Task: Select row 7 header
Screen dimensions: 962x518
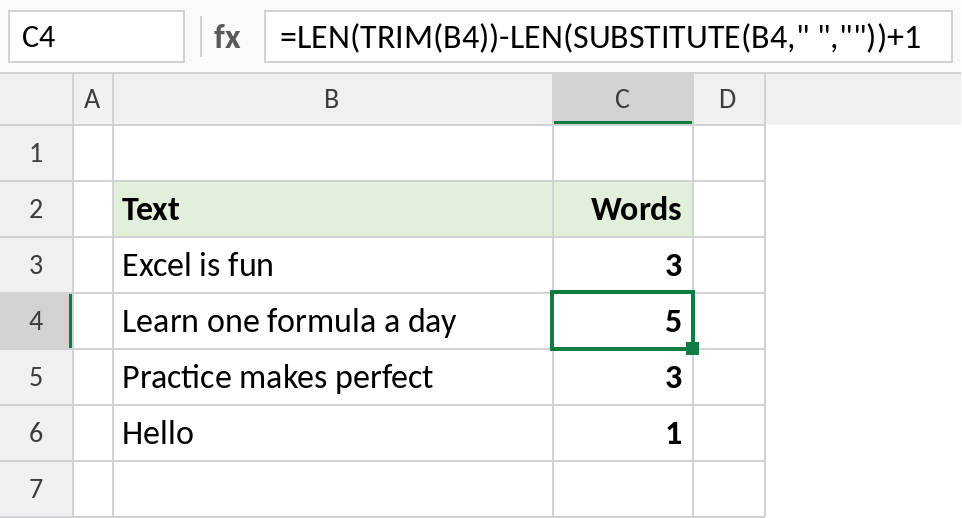Action: click(36, 489)
